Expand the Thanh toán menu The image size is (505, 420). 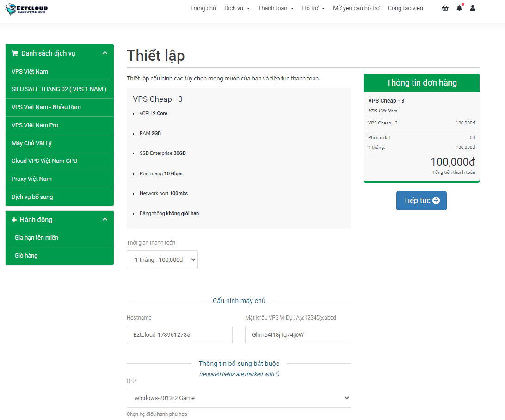click(276, 8)
